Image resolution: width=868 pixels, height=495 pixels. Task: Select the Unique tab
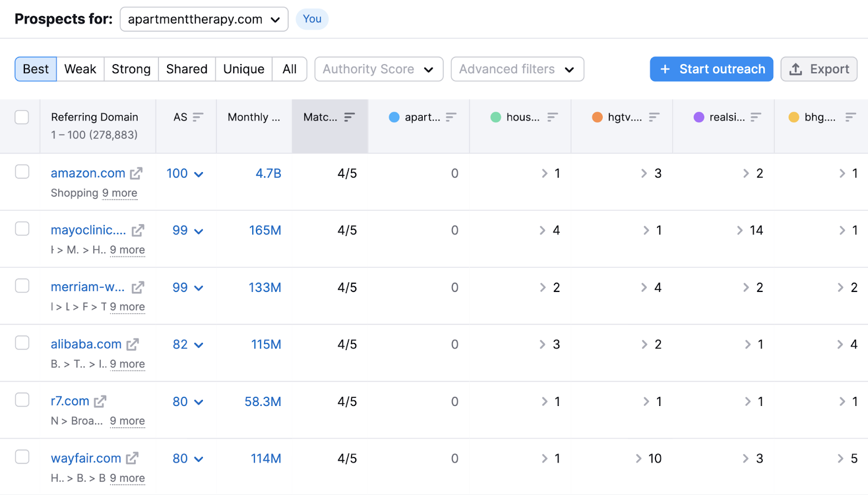pyautogui.click(x=244, y=69)
